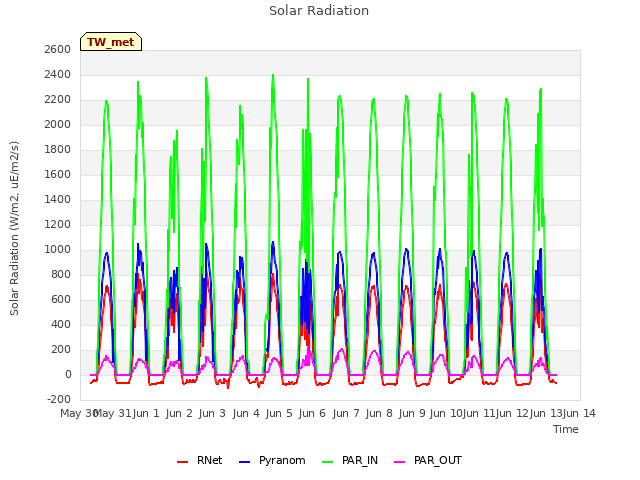Click the blue Pyranom legend color marker
This screenshot has width=640, height=480.
click(244, 462)
